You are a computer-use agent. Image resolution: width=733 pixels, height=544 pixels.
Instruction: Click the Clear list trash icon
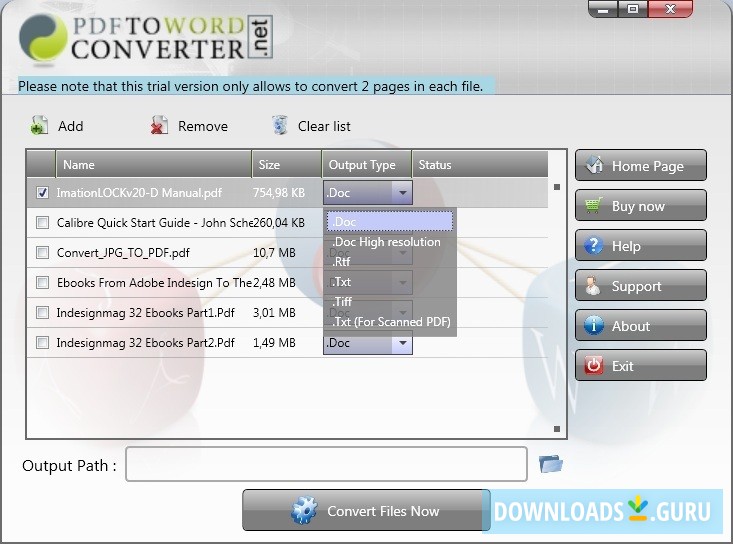(x=280, y=125)
